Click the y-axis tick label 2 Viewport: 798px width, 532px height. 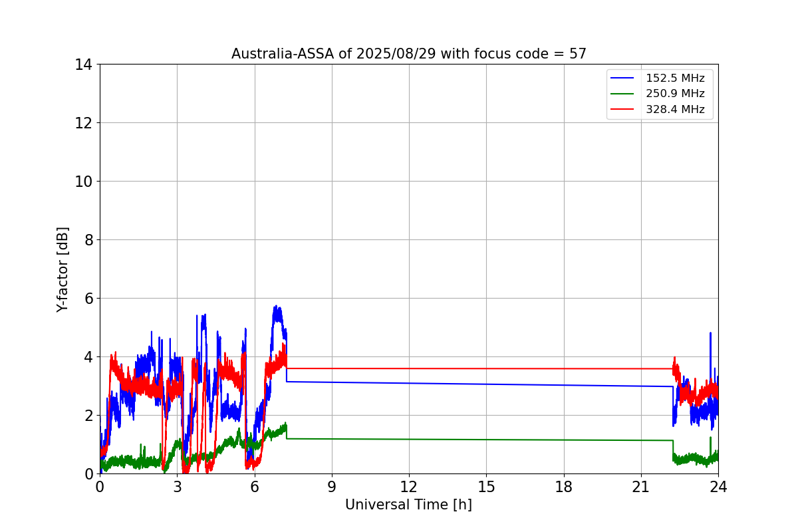[88, 416]
